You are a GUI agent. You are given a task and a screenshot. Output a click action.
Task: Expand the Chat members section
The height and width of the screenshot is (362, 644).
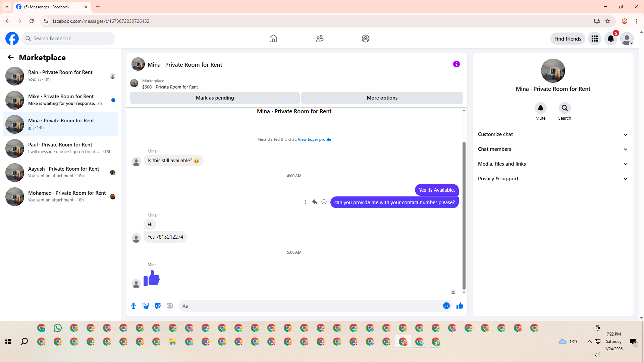pyautogui.click(x=553, y=149)
